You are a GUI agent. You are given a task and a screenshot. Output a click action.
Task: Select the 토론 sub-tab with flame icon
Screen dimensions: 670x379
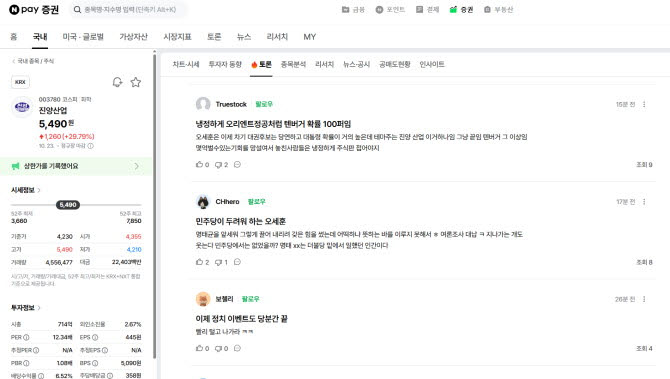(261, 65)
